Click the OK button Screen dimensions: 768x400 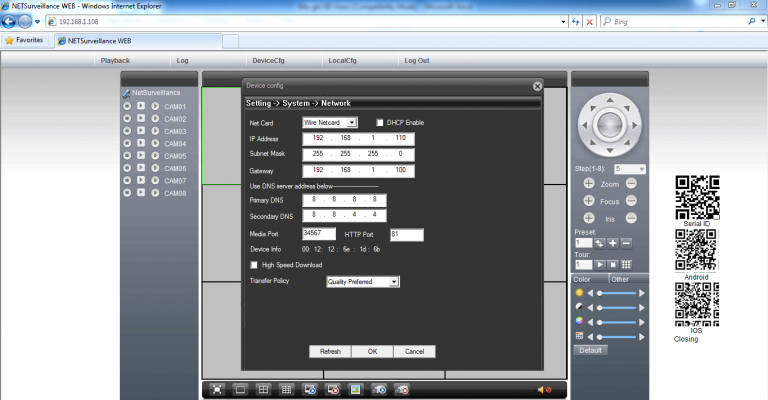(371, 351)
